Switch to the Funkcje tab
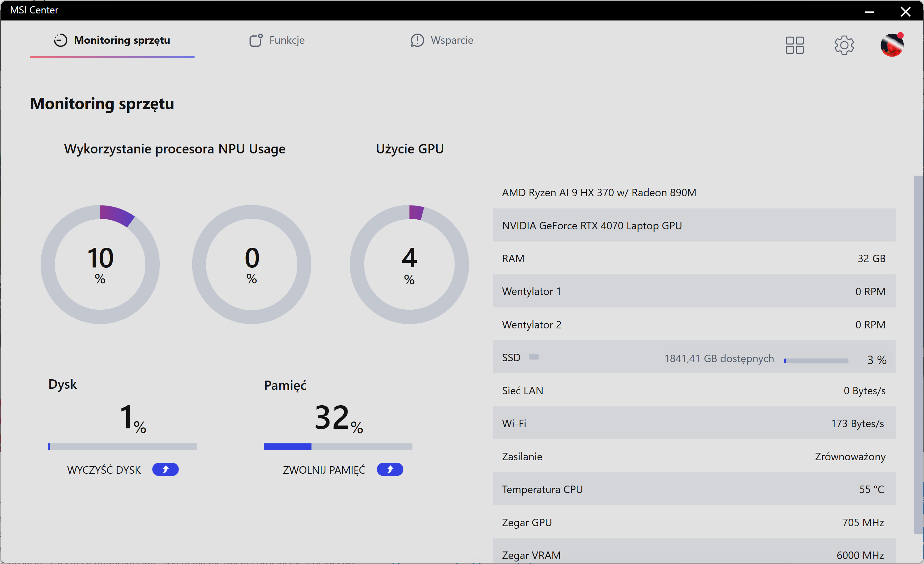Image resolution: width=924 pixels, height=564 pixels. click(x=277, y=41)
